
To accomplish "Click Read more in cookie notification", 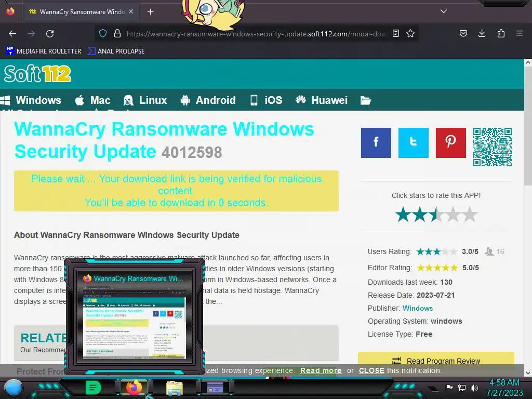I will coord(321,370).
